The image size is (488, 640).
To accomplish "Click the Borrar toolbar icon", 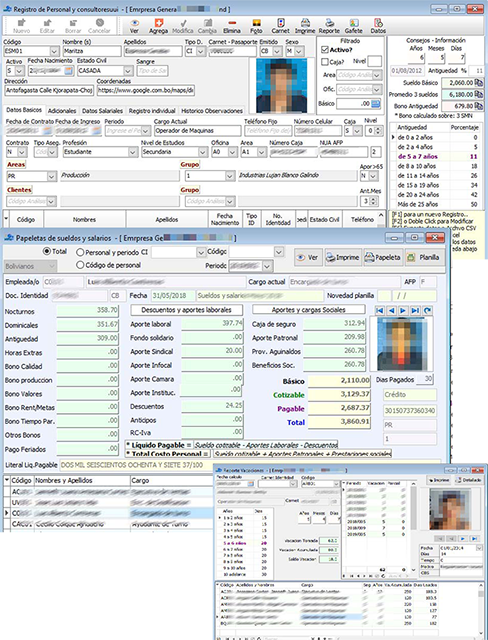I will tap(73, 23).
